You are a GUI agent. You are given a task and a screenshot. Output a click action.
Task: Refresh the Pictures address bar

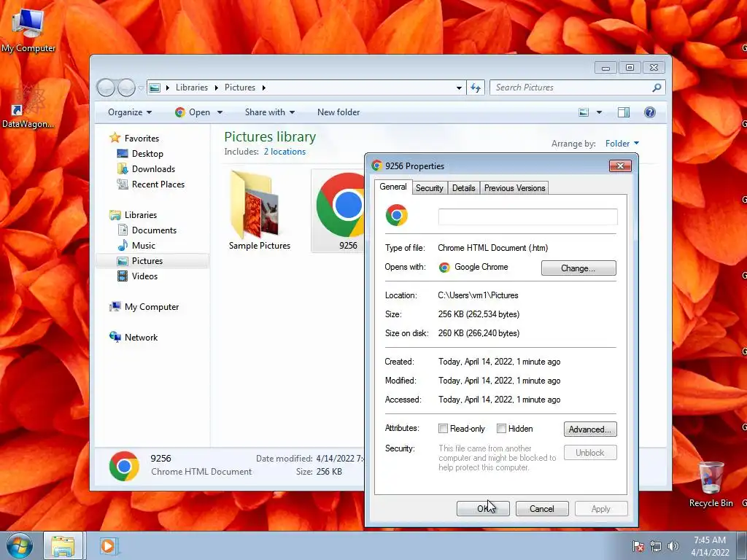476,87
